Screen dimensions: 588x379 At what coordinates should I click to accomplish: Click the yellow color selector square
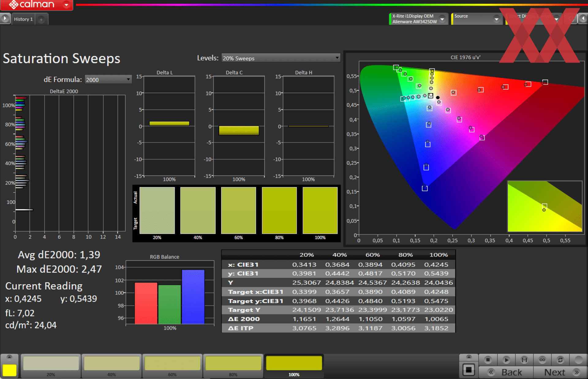pyautogui.click(x=9, y=370)
